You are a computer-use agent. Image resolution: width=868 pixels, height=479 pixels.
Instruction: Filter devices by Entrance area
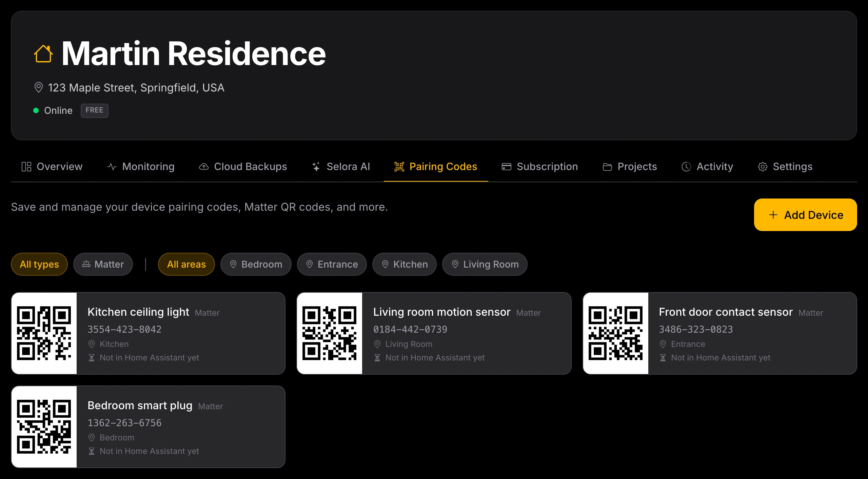point(332,264)
